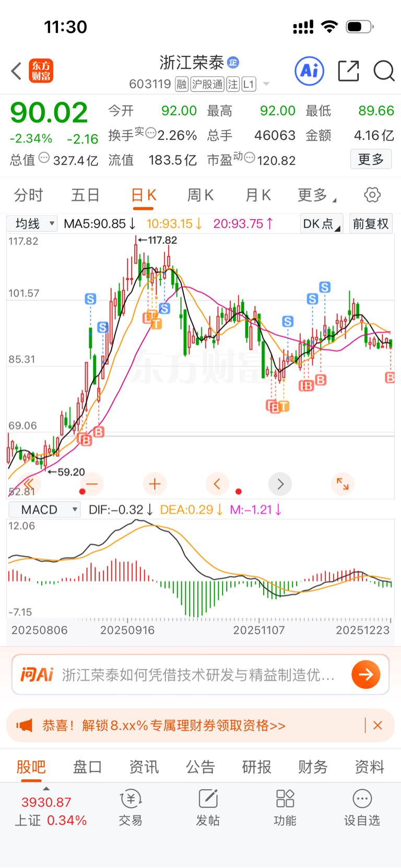Tap the 更多 quote details button
The width and height of the screenshot is (401, 868).
(371, 159)
